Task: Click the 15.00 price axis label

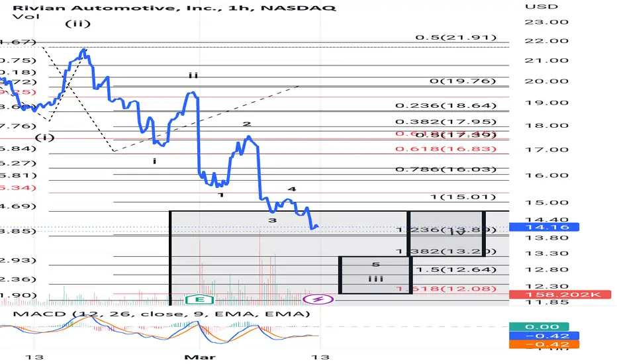Action: point(547,203)
